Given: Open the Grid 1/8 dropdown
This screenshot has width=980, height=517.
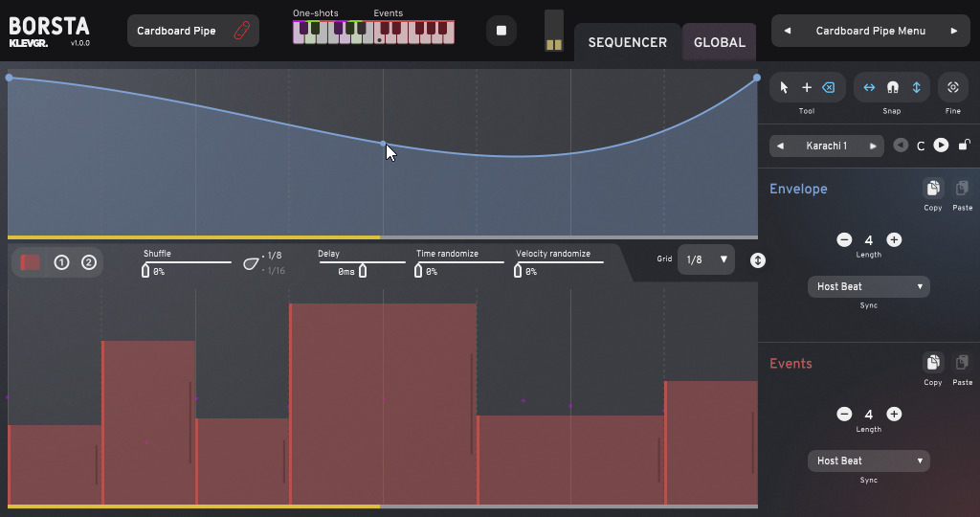Looking at the screenshot, I should 706,259.
